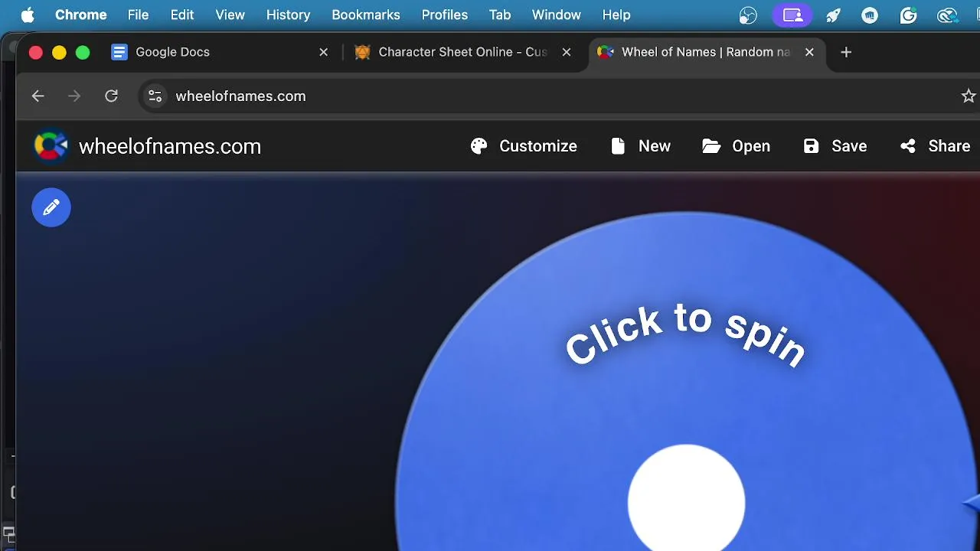Save the current wheel
The height and width of the screenshot is (551, 980).
[x=835, y=146]
